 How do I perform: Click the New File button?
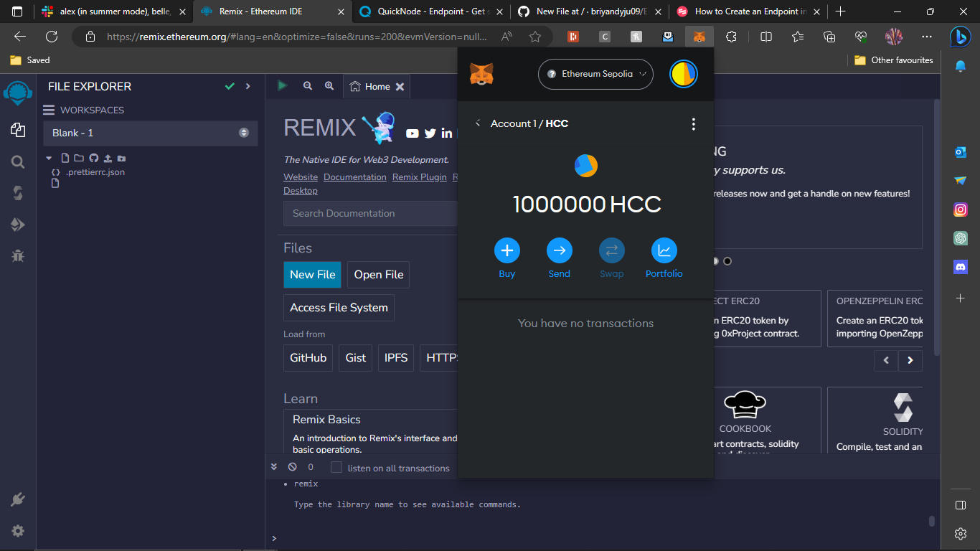click(x=313, y=275)
